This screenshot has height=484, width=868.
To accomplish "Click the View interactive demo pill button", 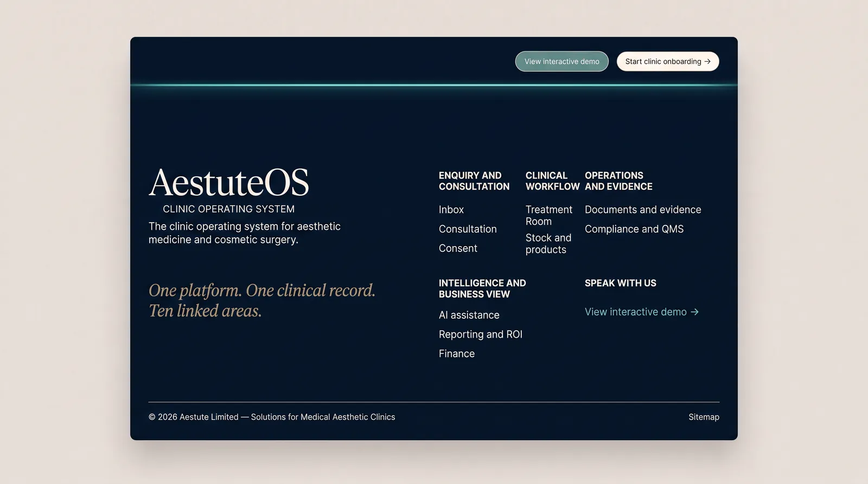I will (x=561, y=61).
